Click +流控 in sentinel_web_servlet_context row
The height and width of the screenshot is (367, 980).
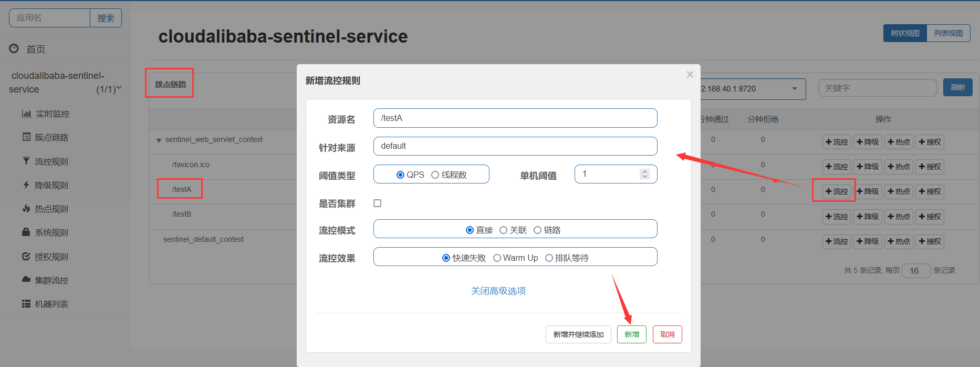pos(837,142)
